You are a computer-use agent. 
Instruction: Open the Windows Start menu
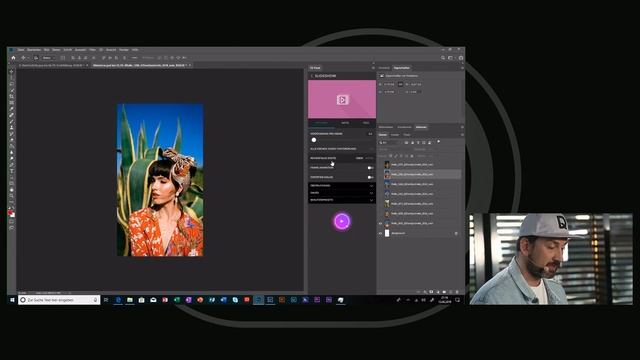pyautogui.click(x=12, y=300)
